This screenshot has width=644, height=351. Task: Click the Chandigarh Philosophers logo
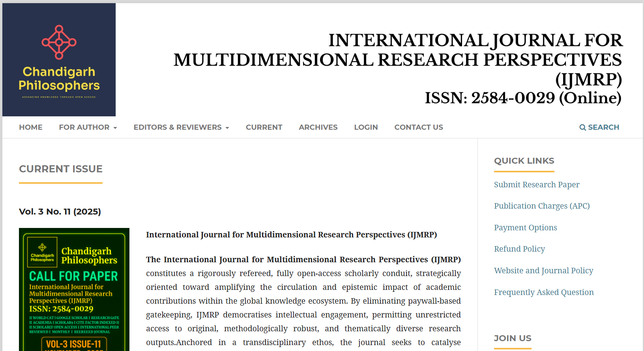point(59,60)
